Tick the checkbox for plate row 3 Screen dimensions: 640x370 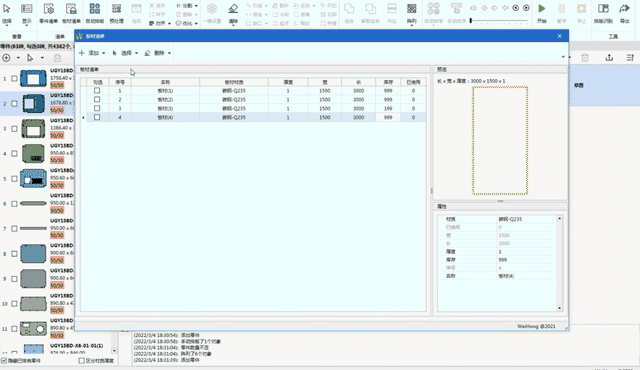[97, 108]
